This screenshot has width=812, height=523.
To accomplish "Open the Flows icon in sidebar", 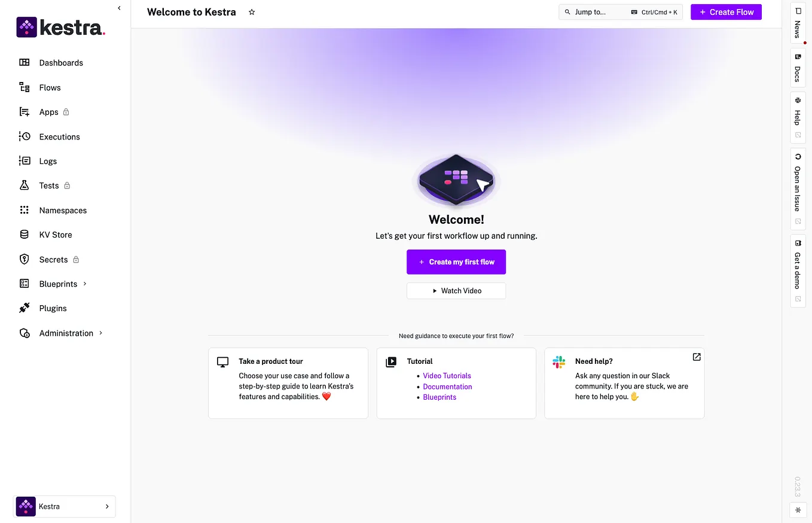I will [25, 87].
